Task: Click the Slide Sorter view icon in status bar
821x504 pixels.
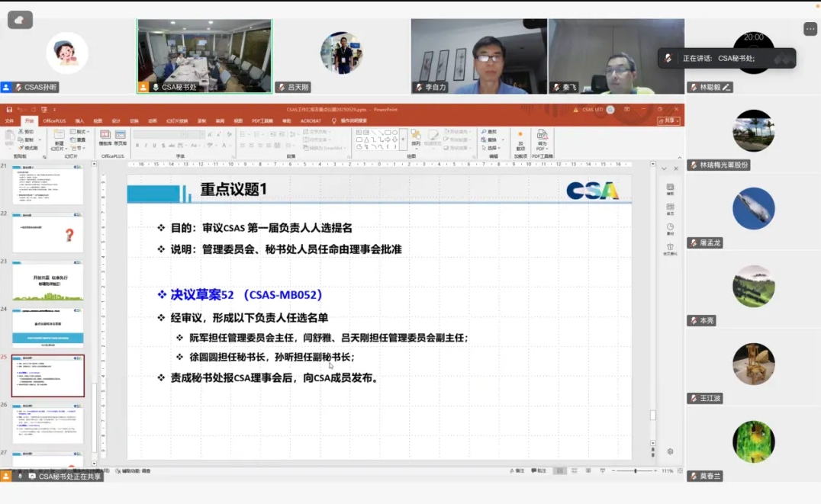Action: [x=575, y=471]
